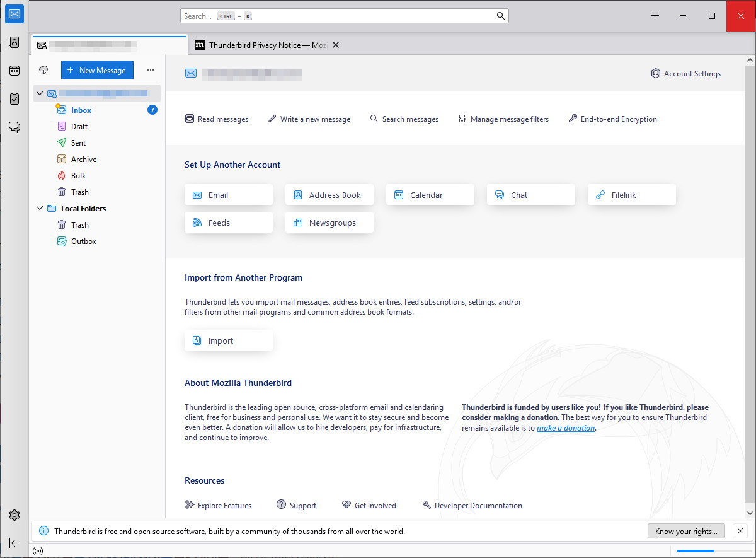Collapse the spaces toolbar with arrow icon

14,543
